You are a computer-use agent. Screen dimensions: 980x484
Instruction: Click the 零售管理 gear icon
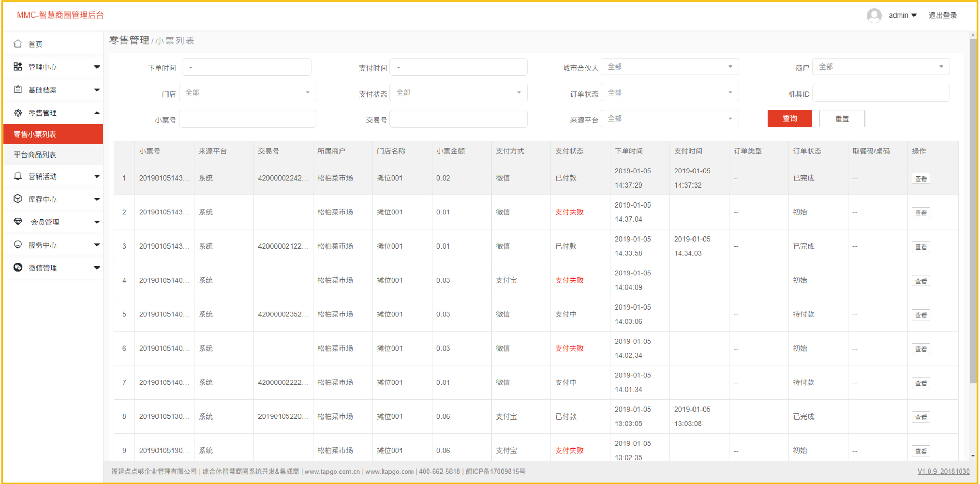18,113
